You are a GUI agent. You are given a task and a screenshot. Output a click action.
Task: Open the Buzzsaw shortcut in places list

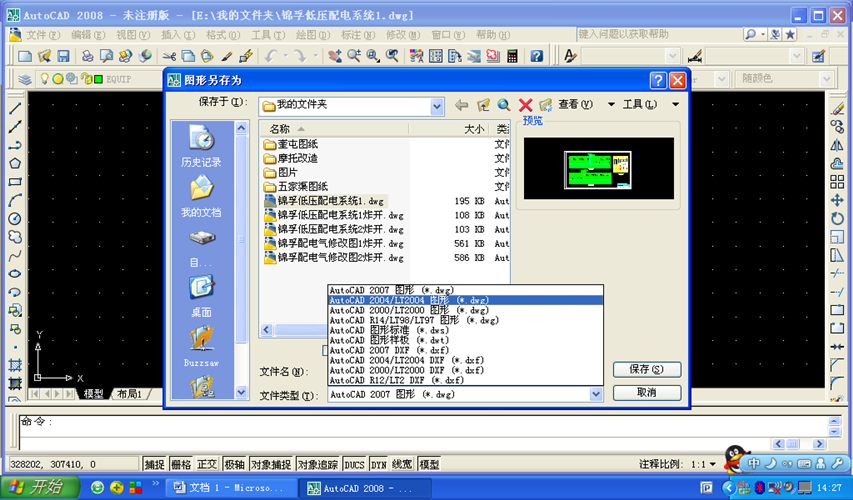[201, 347]
